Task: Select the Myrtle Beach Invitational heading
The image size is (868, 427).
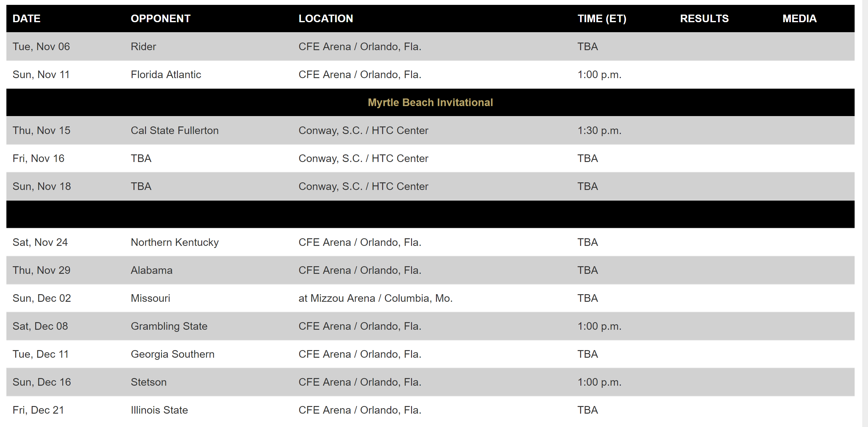Action: pos(430,102)
